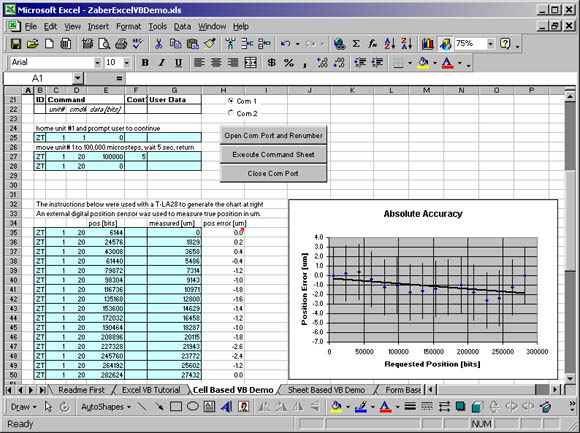
Task: Expand the Name Box A1 dropdown
Action: point(77,78)
